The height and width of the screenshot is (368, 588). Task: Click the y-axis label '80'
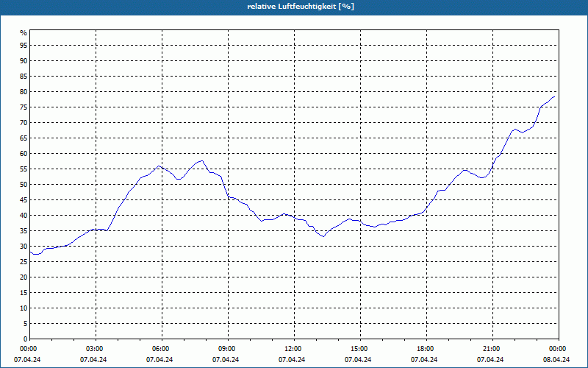click(x=24, y=91)
